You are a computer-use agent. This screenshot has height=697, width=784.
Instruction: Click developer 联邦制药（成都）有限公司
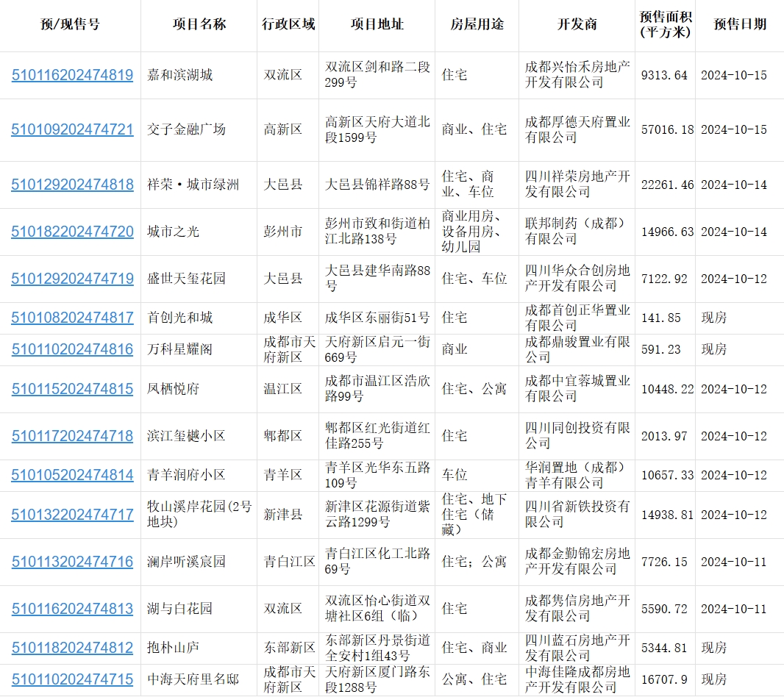point(577,232)
